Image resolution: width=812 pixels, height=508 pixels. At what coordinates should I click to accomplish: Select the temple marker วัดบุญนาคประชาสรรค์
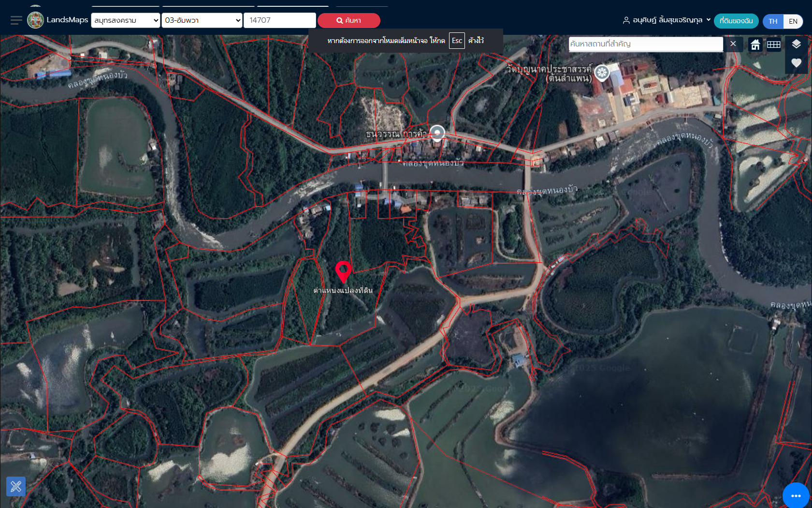(602, 73)
